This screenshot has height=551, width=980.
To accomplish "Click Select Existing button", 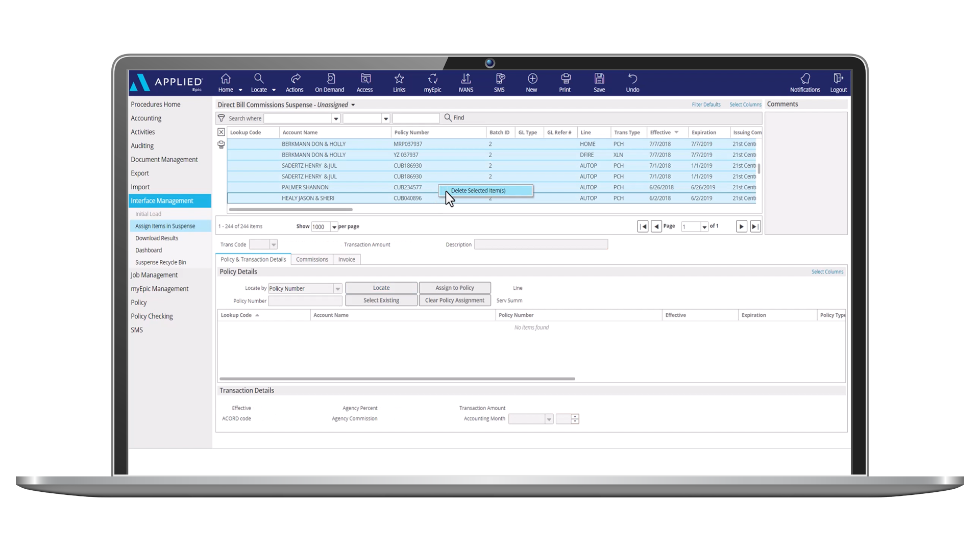I will pyautogui.click(x=381, y=300).
